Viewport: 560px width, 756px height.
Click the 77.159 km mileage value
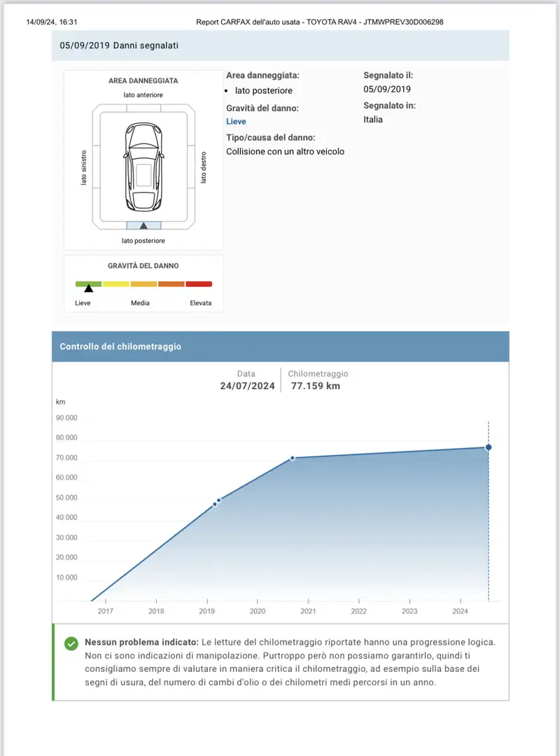315,386
